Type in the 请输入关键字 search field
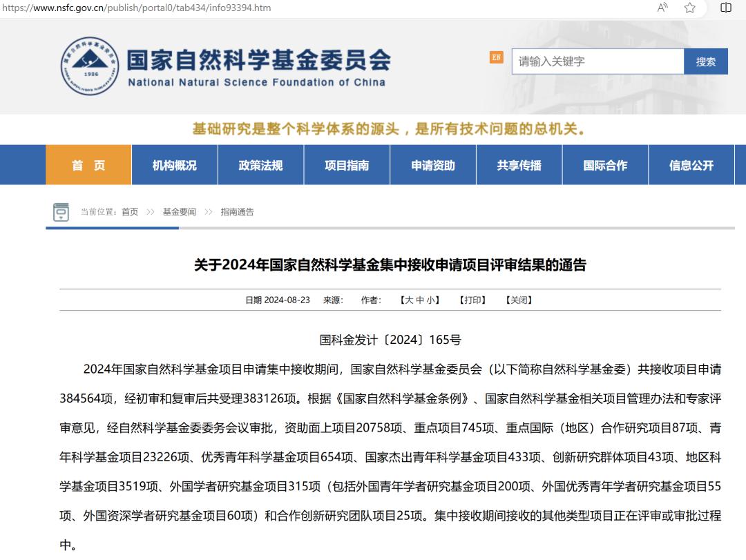This screenshot has height=560, width=746. 597,61
